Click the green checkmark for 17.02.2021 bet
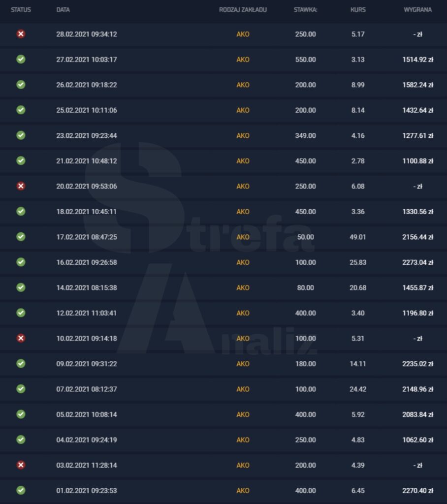The height and width of the screenshot is (504, 447). click(21, 237)
